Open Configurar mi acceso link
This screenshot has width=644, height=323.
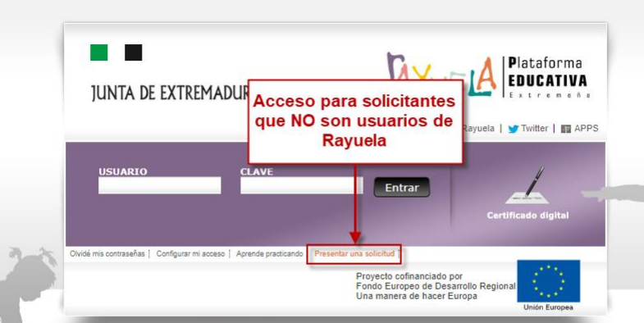pos(190,253)
